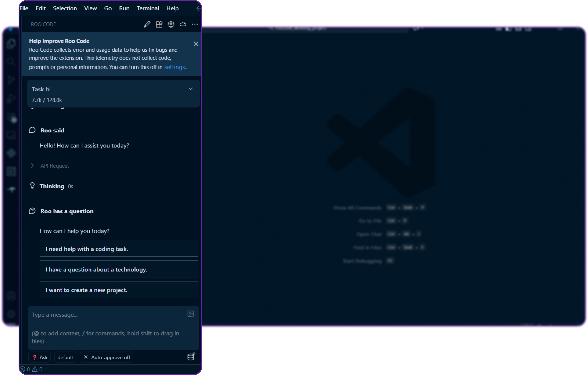Image resolution: width=588 pixels, height=375 pixels.
Task: Open the default profile selector dropdown
Action: click(65, 357)
